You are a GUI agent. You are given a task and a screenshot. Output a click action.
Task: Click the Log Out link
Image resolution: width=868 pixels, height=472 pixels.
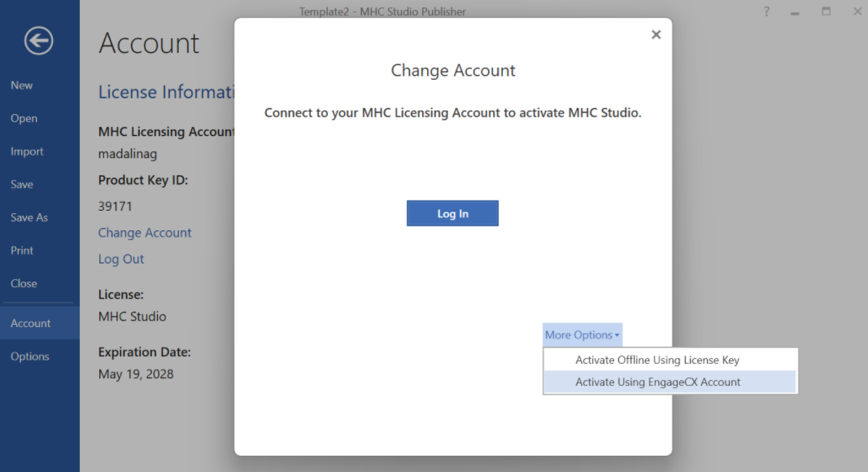point(120,259)
